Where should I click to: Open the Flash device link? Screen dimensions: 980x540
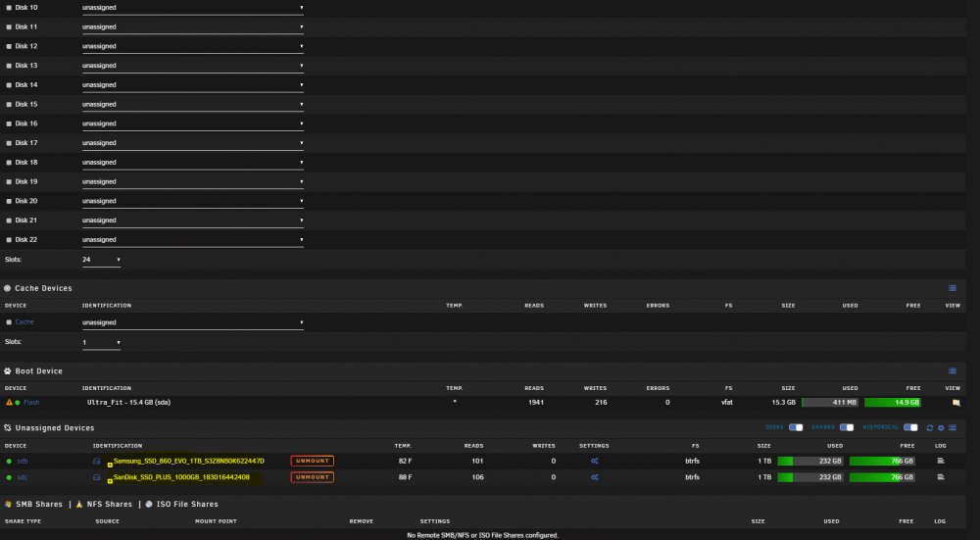pyautogui.click(x=31, y=403)
